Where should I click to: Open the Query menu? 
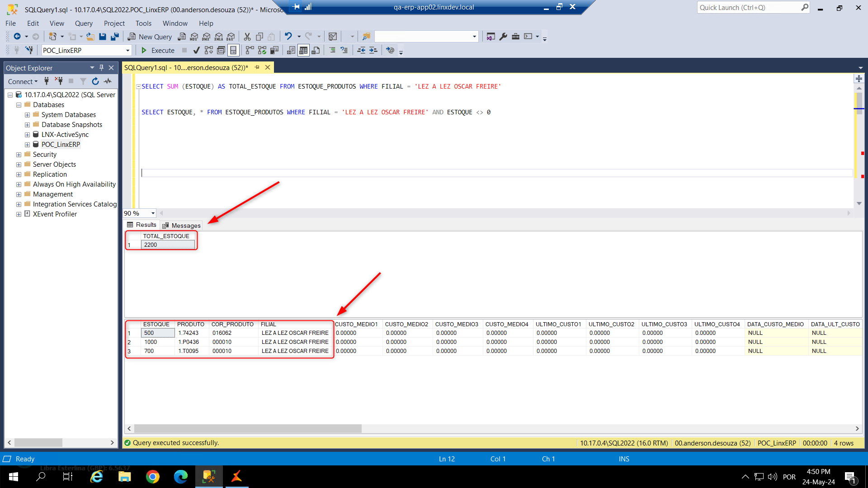[x=83, y=23]
